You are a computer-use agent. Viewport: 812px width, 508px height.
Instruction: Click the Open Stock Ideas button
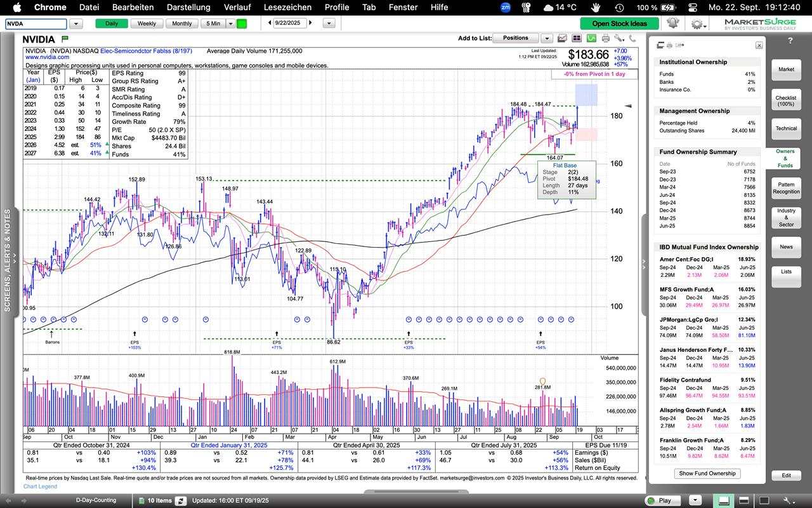pos(619,23)
